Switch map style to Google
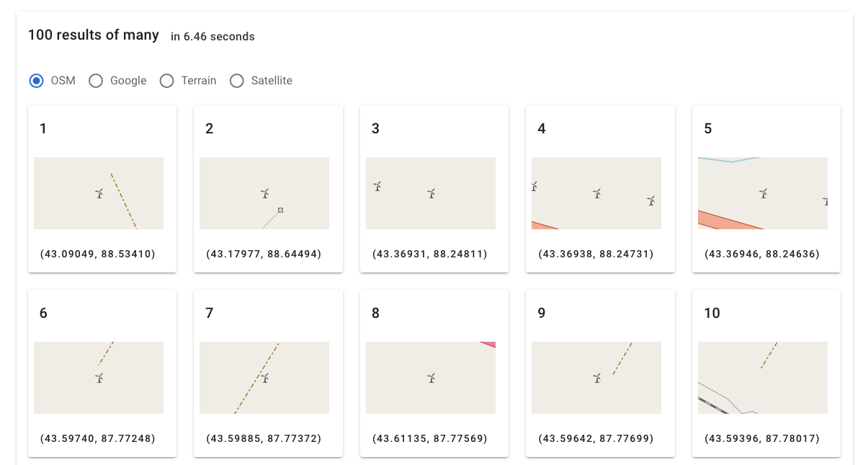This screenshot has width=868, height=465. pyautogui.click(x=96, y=81)
